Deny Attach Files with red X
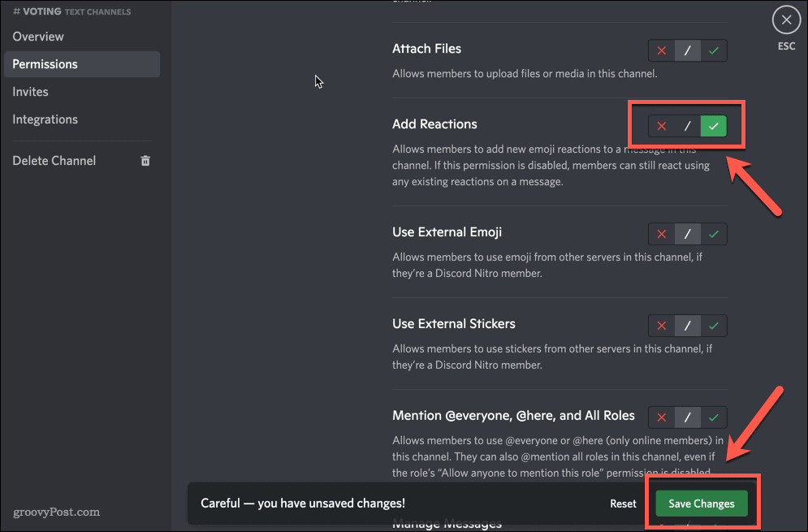This screenshot has height=532, width=808. click(x=661, y=50)
